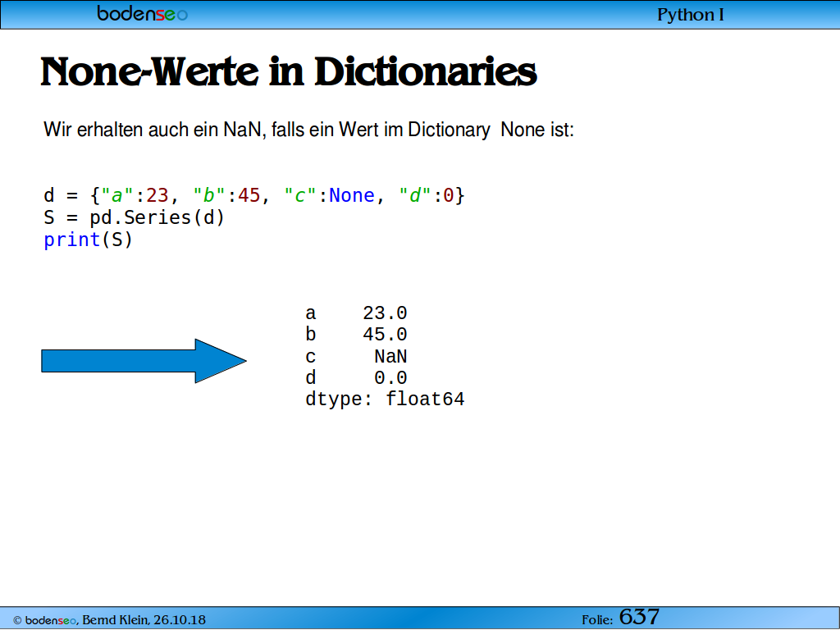
Task: Click output row 'b 45.0'
Action: point(356,335)
